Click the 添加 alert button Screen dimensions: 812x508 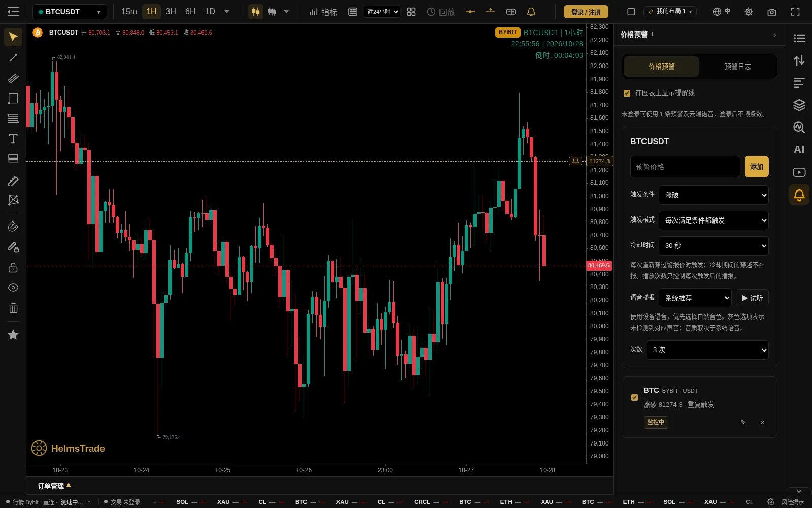click(x=756, y=167)
